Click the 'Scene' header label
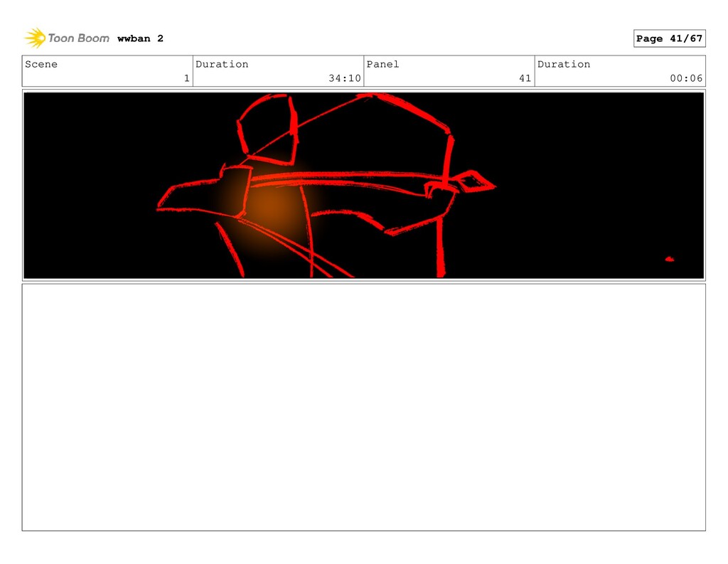The image size is (728, 564). coord(41,64)
